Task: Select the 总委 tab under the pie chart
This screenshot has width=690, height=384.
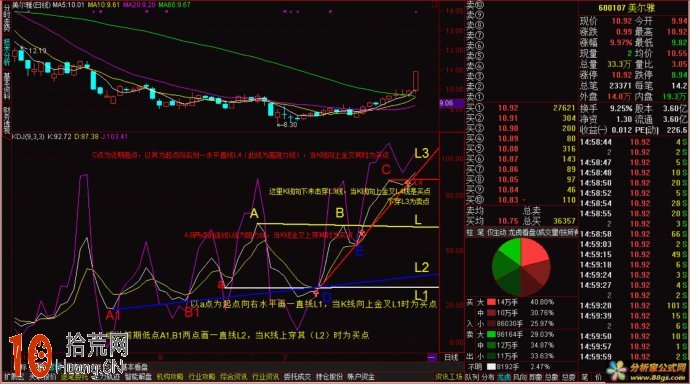Action: 568,377
